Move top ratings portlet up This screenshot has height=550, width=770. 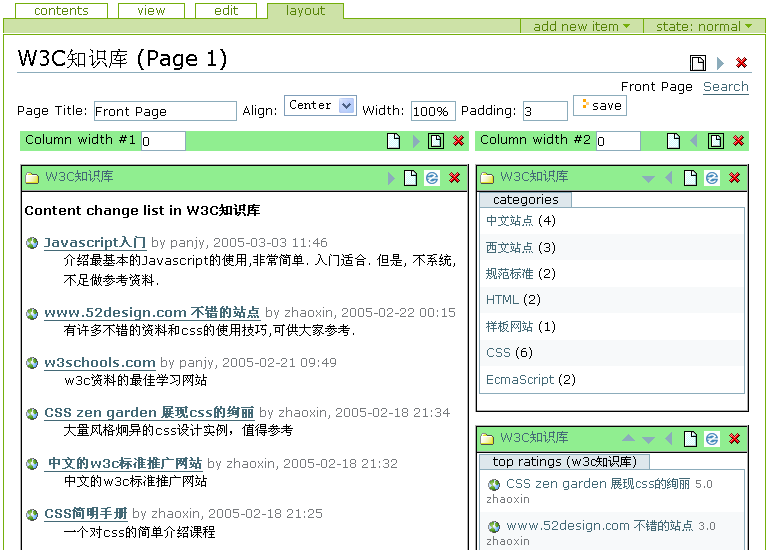(628, 439)
